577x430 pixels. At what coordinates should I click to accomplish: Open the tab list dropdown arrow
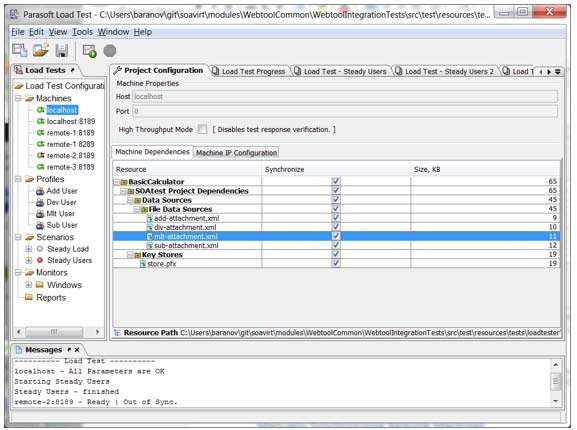click(x=558, y=72)
